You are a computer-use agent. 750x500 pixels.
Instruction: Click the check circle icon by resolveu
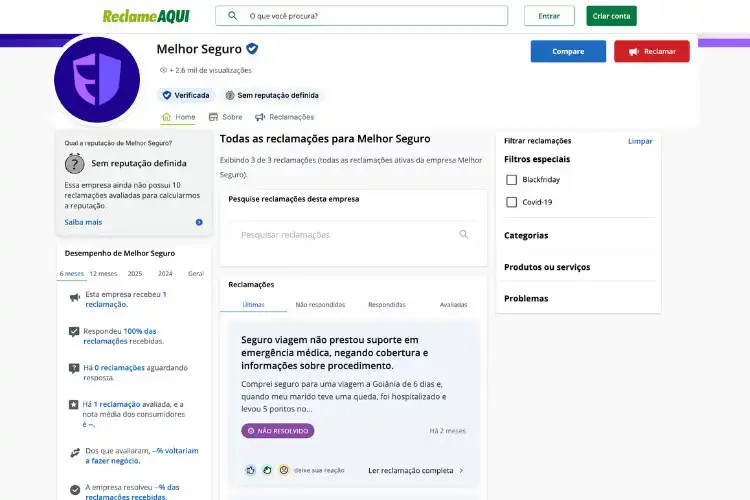(75, 489)
